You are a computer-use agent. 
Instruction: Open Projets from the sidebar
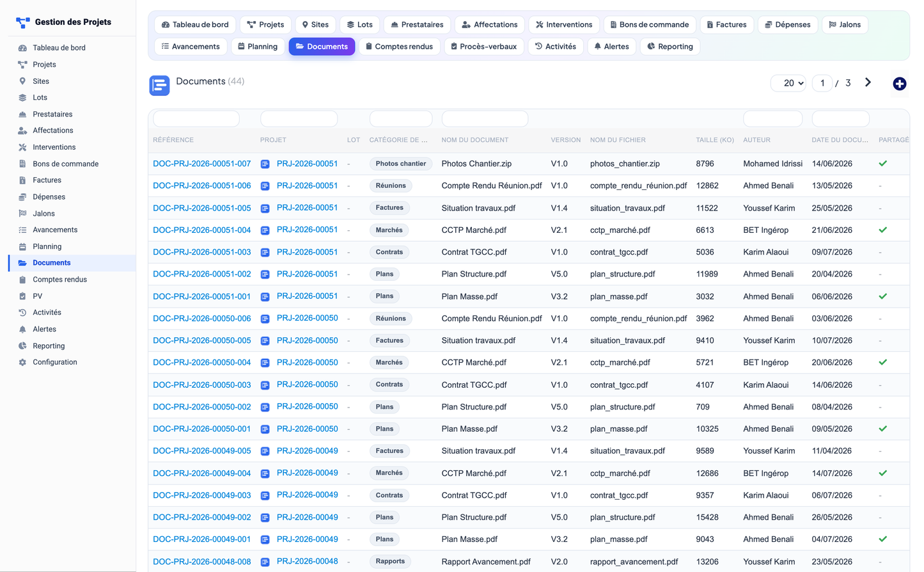[44, 65]
